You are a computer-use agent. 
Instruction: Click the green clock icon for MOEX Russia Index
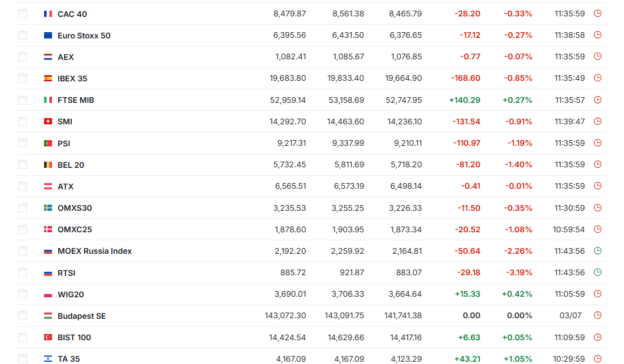pos(597,250)
